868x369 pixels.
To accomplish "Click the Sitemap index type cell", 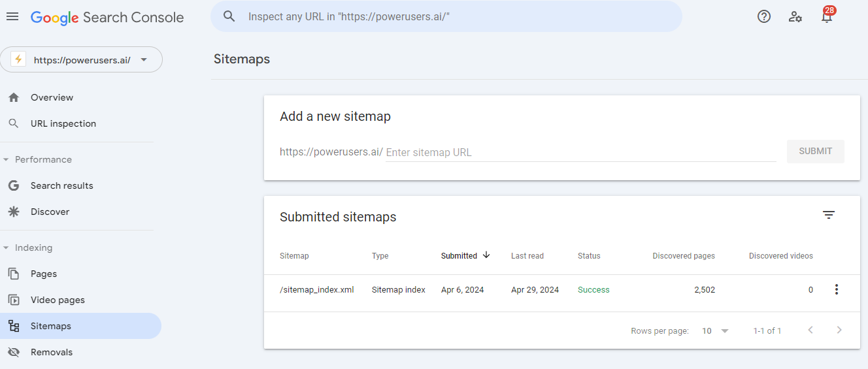I will pyautogui.click(x=399, y=290).
